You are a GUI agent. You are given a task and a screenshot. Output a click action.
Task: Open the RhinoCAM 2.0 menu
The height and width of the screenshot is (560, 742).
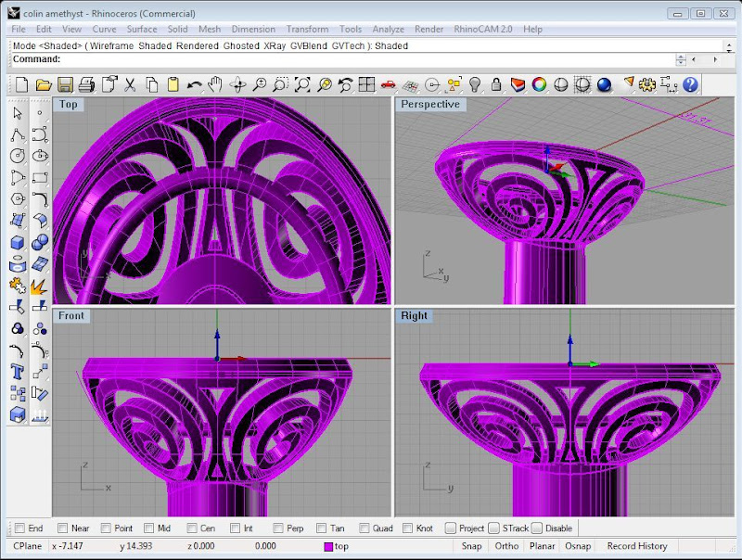[482, 29]
